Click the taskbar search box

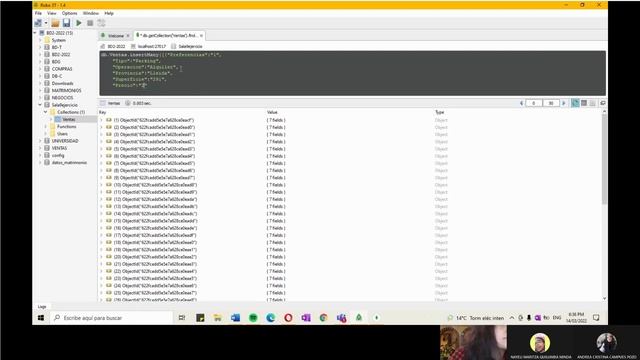pos(111,318)
